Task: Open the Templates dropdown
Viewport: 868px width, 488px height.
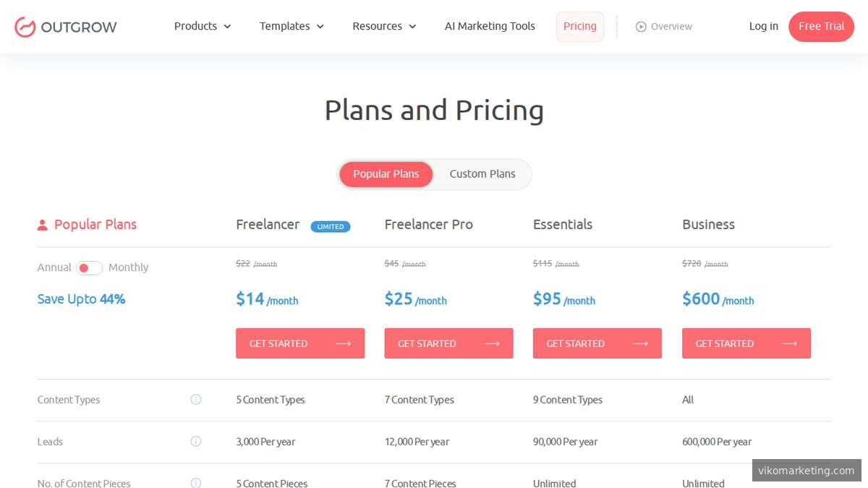Action: pyautogui.click(x=292, y=26)
